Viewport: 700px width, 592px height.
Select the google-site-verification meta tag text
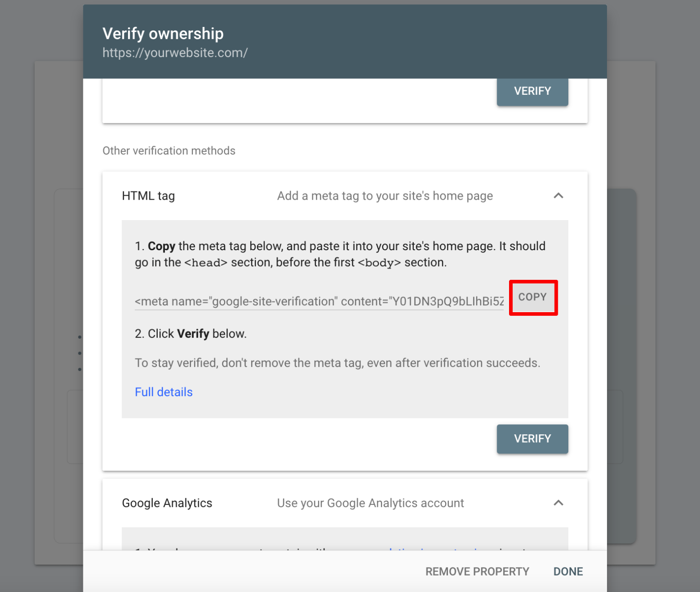pos(319,301)
